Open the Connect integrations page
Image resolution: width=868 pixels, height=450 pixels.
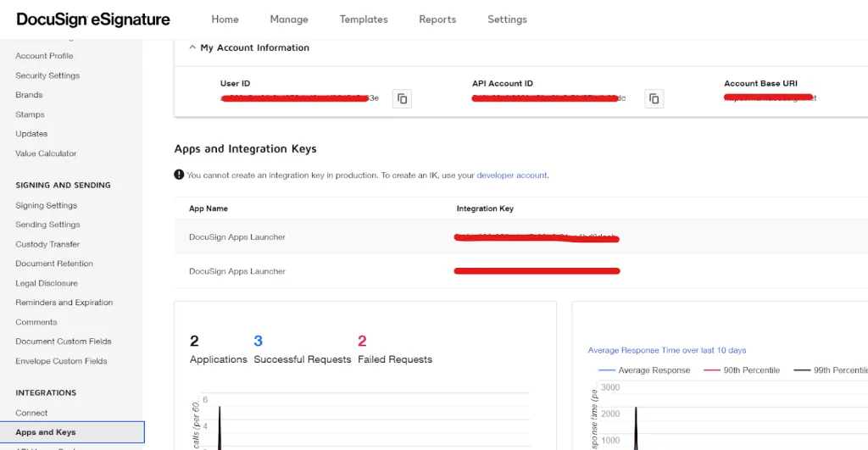pos(31,413)
